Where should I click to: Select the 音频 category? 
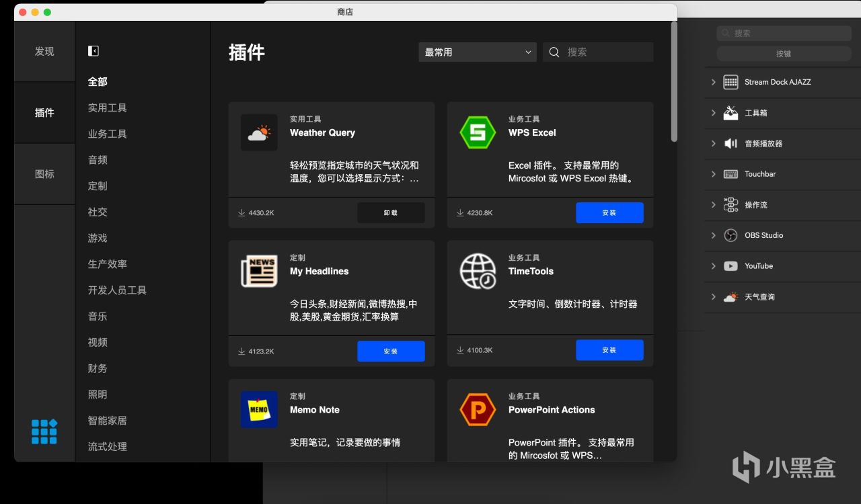pos(98,160)
